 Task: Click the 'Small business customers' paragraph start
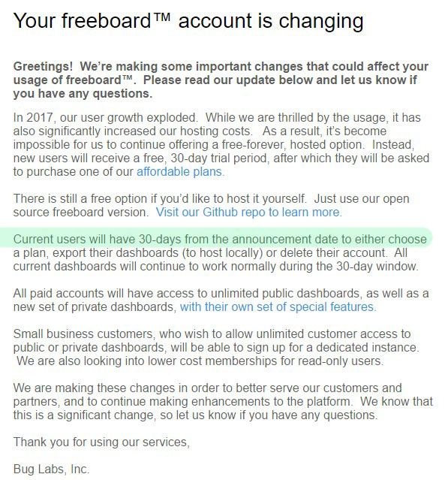tap(83, 334)
